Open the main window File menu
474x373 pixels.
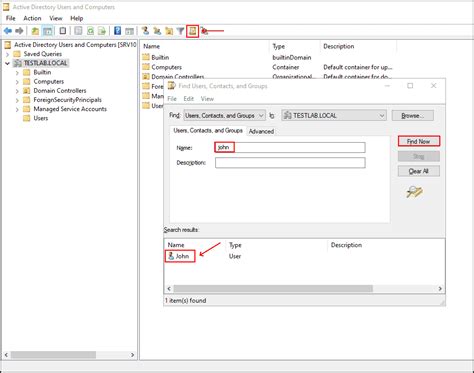tap(10, 18)
